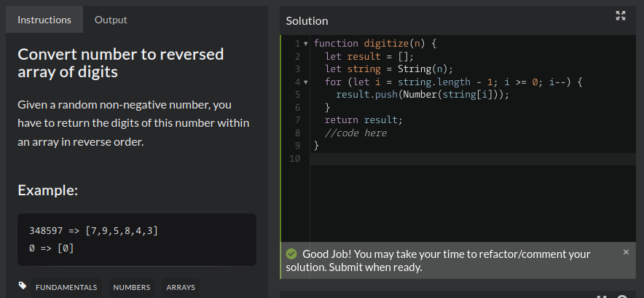Select the NUMBERS tag
Image resolution: width=644 pixels, height=298 pixels.
point(132,287)
